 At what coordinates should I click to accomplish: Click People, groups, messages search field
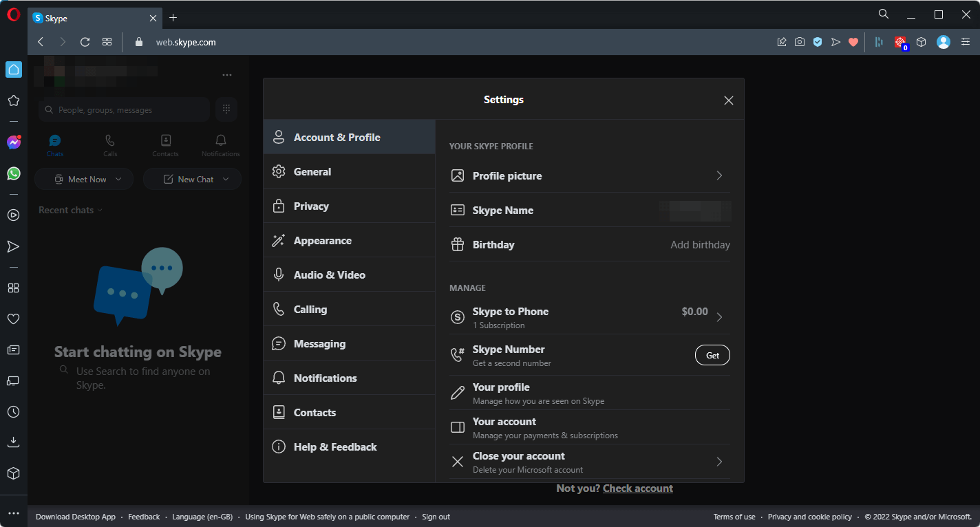pyautogui.click(x=124, y=109)
